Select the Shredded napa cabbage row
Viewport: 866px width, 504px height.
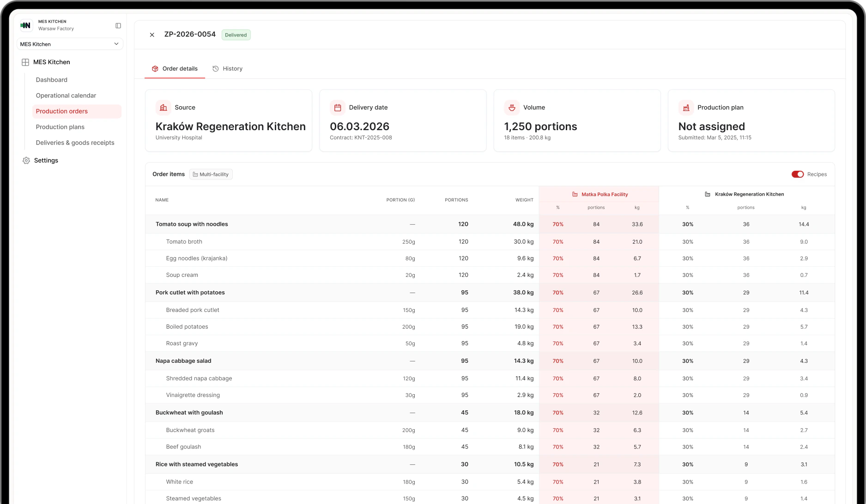click(x=490, y=378)
